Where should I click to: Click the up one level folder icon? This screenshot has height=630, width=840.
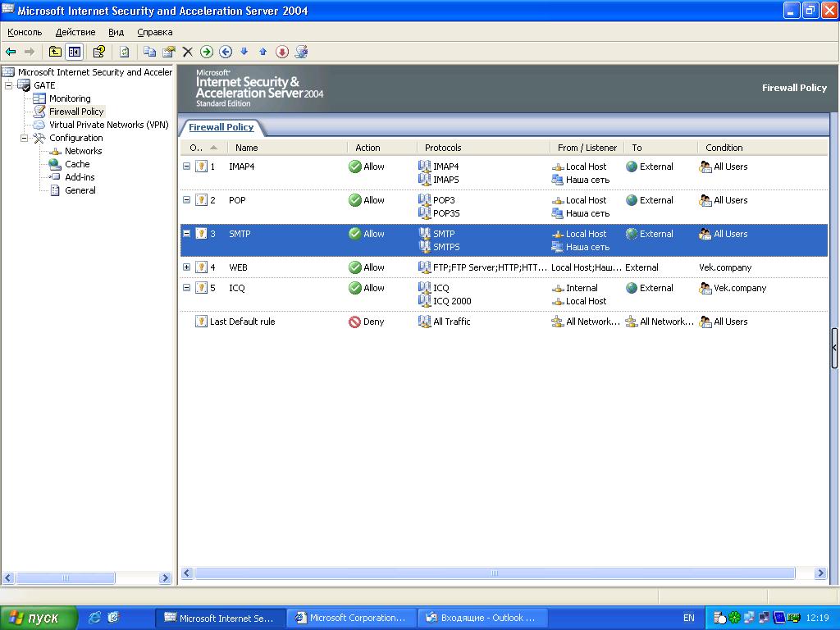55,52
